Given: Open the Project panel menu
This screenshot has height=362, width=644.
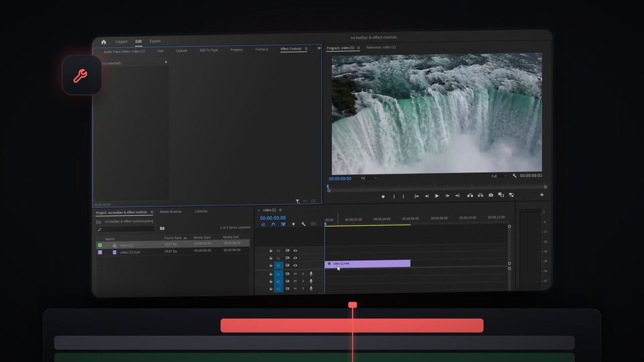Looking at the screenshot, I should (152, 213).
